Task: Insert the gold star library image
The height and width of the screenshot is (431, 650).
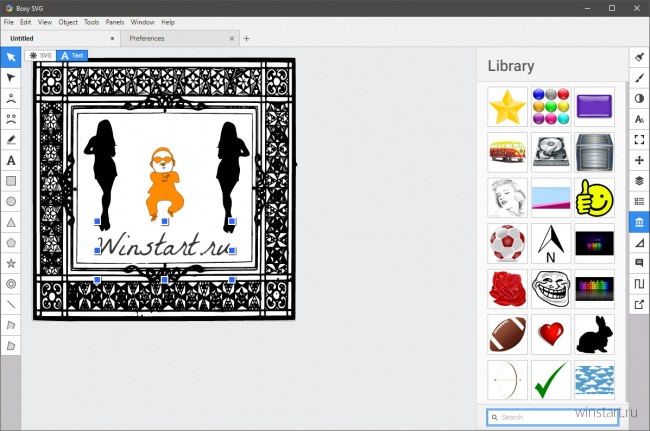Action: (507, 107)
